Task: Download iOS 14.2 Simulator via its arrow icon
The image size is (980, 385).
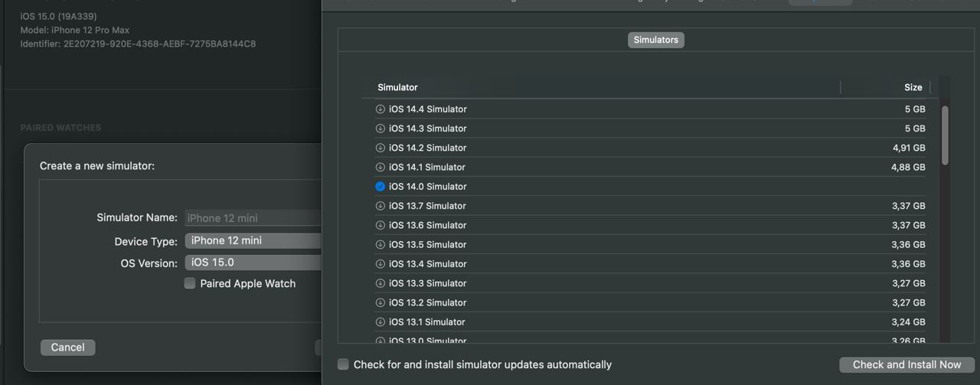Action: tap(380, 148)
